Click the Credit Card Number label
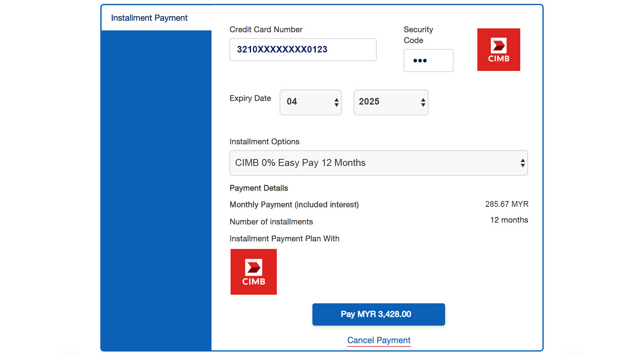 266,29
